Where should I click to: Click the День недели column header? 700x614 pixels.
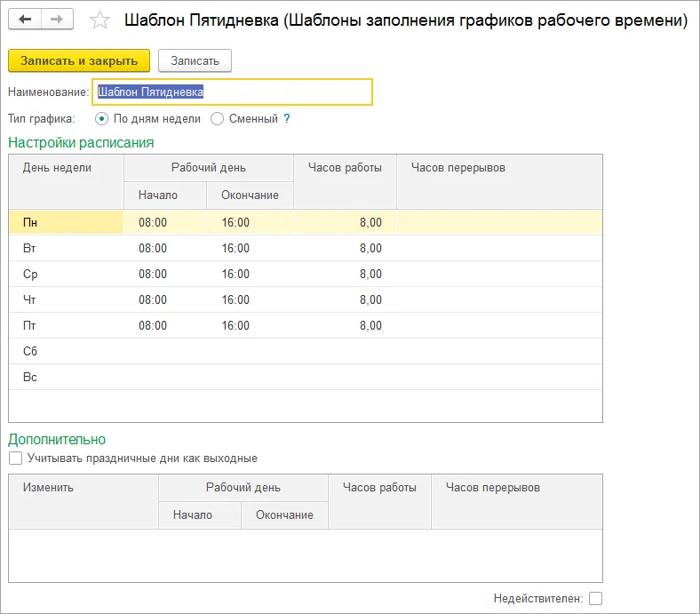click(66, 182)
